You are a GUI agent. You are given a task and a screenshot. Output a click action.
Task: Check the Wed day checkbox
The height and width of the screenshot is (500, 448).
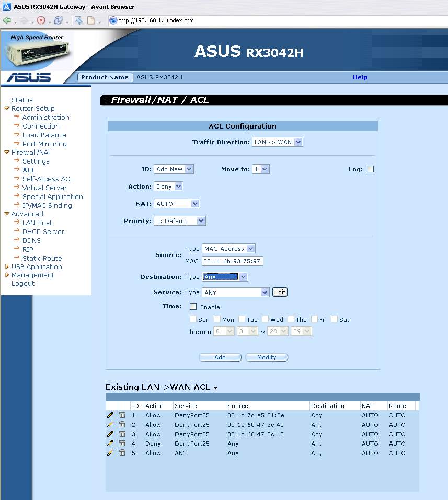[x=265, y=319]
